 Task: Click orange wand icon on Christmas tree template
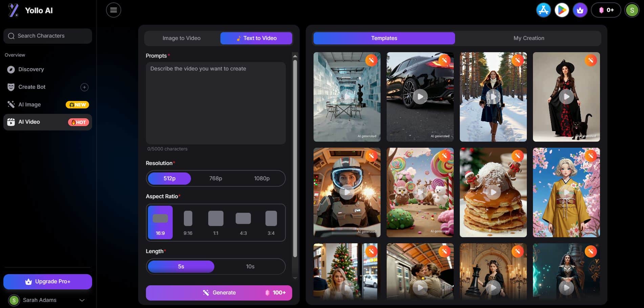tap(371, 251)
